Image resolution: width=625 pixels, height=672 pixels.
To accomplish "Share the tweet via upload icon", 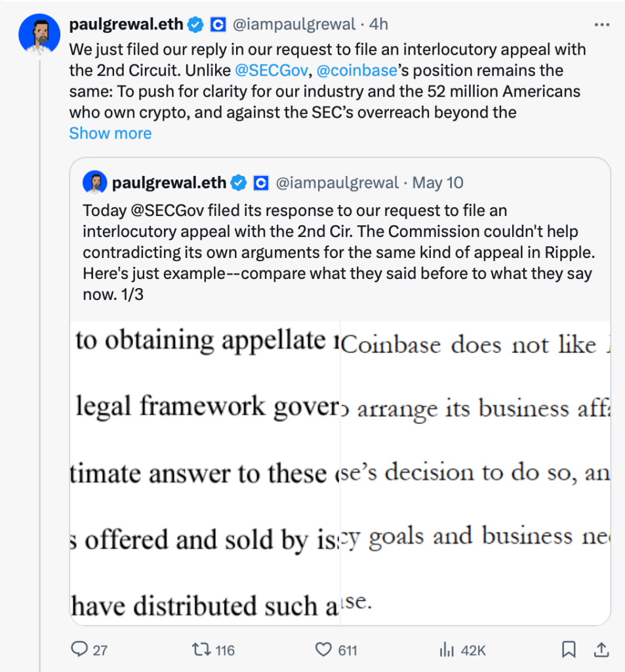I will click(600, 650).
